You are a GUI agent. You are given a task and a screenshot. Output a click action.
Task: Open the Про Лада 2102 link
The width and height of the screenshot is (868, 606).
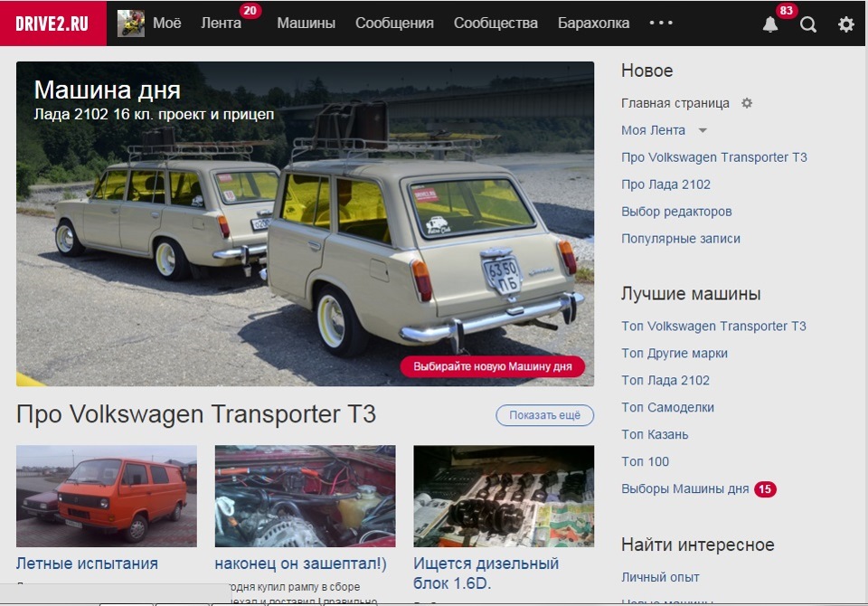pos(665,185)
